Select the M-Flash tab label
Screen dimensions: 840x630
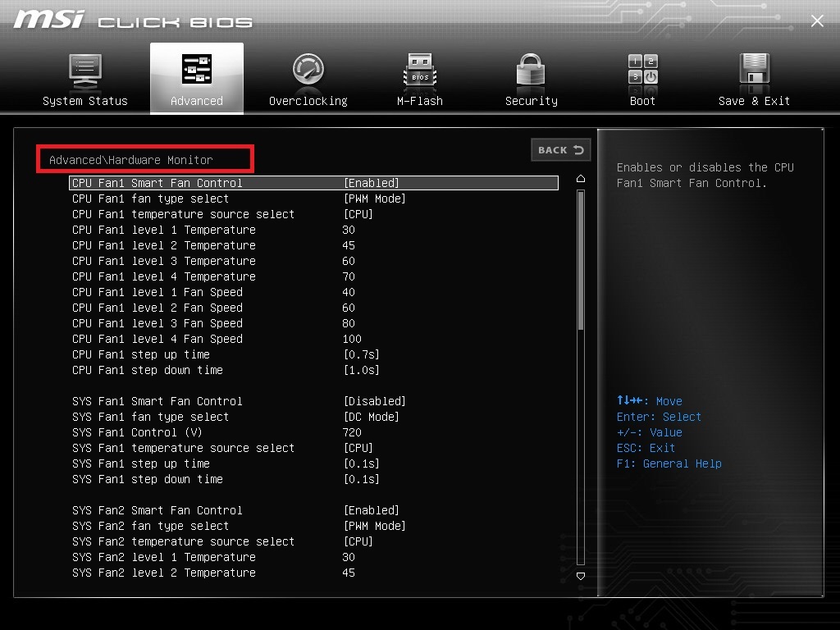[419, 101]
